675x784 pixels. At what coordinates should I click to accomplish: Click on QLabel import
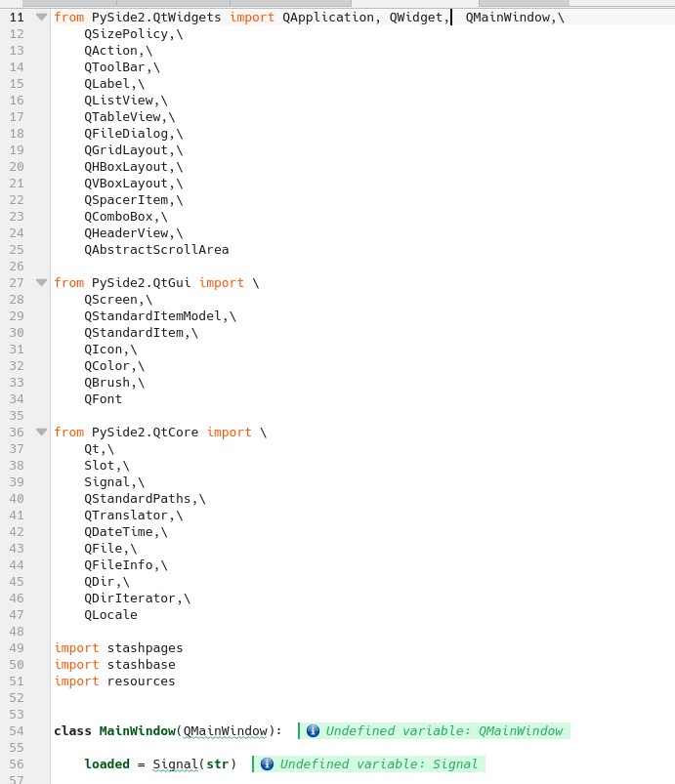tap(107, 84)
